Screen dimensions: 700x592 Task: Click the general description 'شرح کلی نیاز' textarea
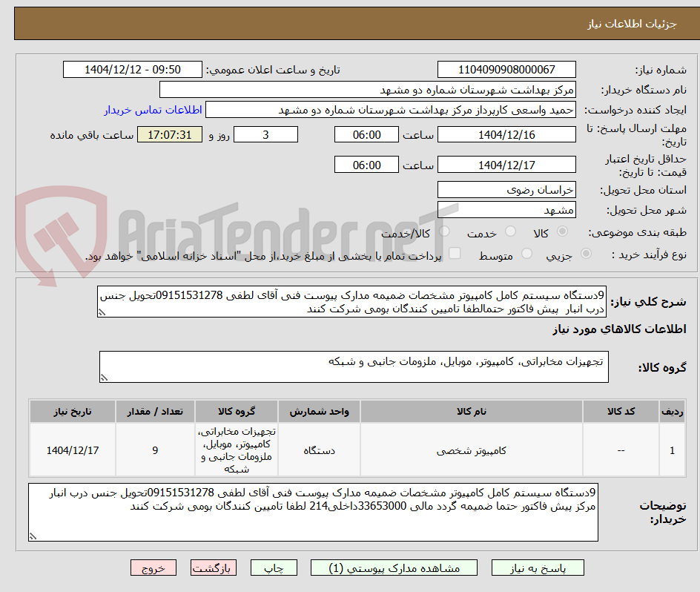point(351,302)
